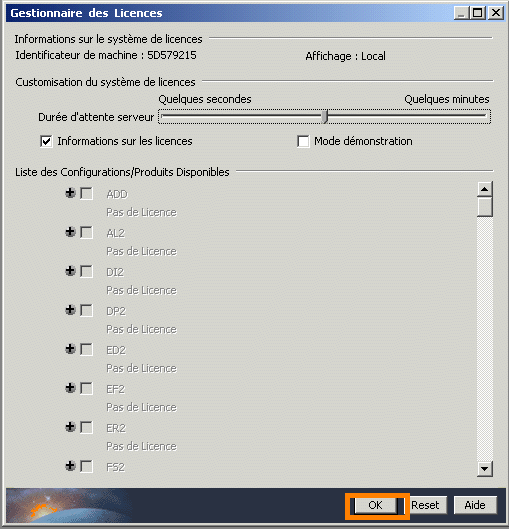Click the list scrollbar down arrow
This screenshot has height=529, width=509.
[485, 469]
